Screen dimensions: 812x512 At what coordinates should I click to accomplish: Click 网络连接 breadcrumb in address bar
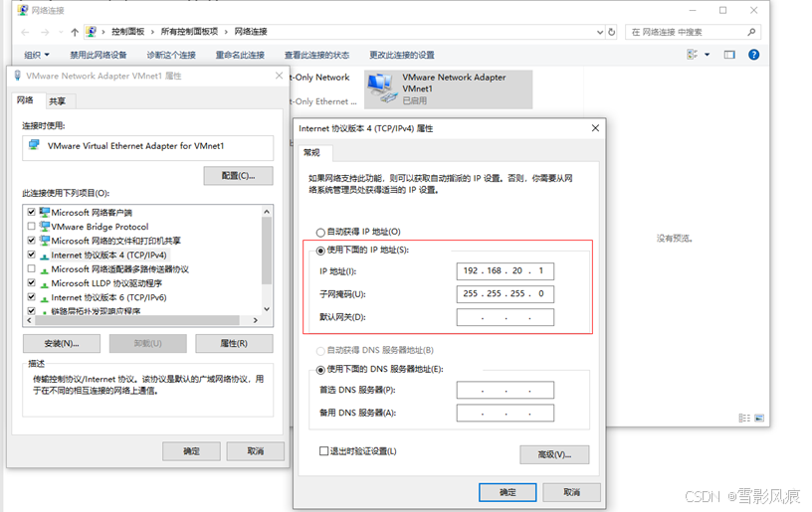[x=251, y=32]
